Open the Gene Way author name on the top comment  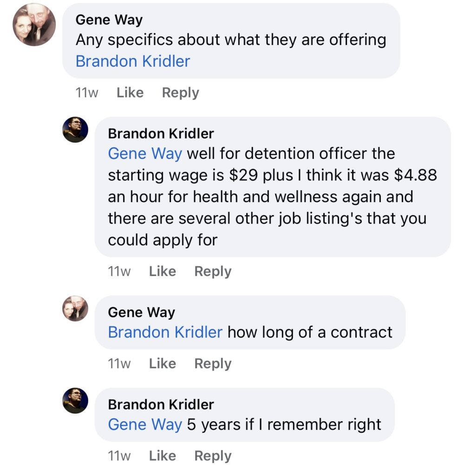[x=109, y=20]
